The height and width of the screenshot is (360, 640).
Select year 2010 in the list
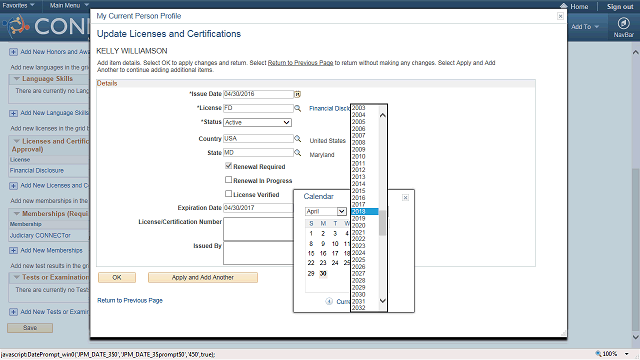pos(364,156)
